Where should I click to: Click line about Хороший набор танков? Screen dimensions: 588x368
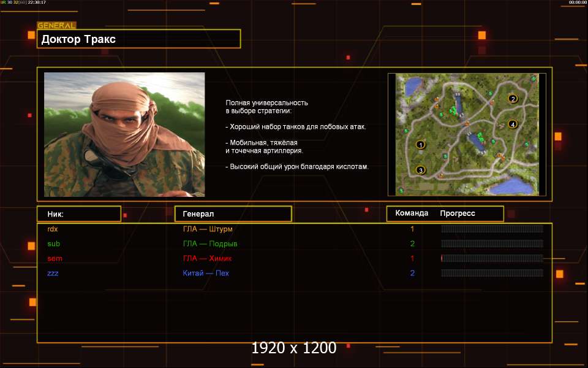coord(295,127)
